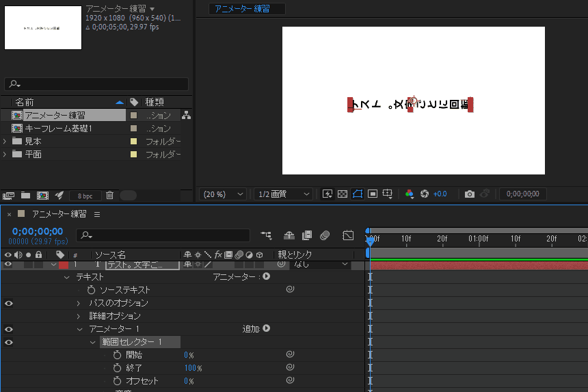Click the stopwatch for 開始
The height and width of the screenshot is (392, 588).
click(x=117, y=354)
